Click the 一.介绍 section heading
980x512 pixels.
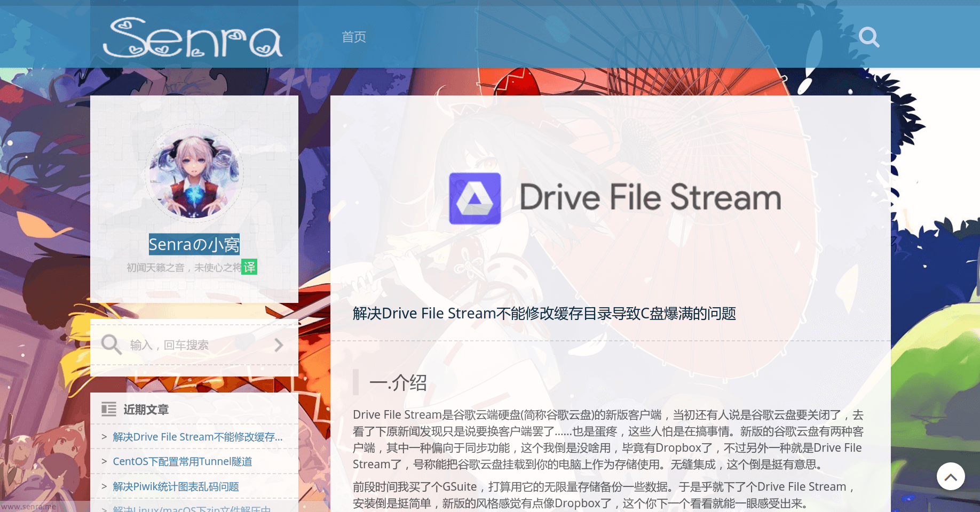398,382
